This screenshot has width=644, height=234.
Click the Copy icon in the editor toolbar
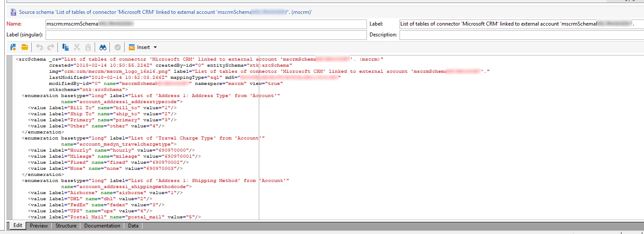(66, 47)
